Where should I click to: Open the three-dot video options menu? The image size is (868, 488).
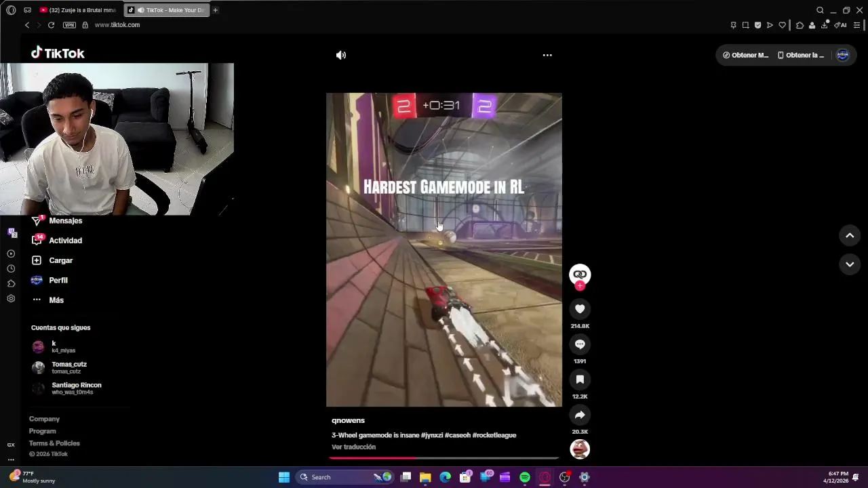pos(547,56)
